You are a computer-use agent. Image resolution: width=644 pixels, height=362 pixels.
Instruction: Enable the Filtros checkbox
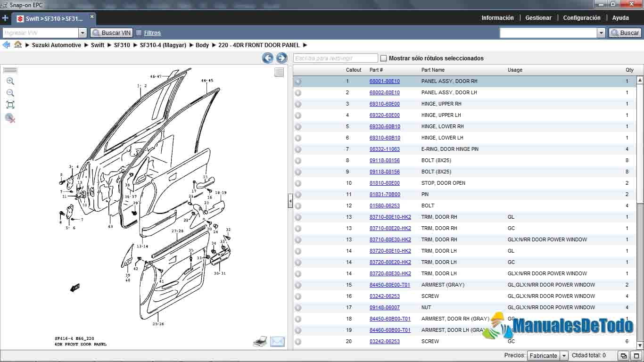[139, 33]
